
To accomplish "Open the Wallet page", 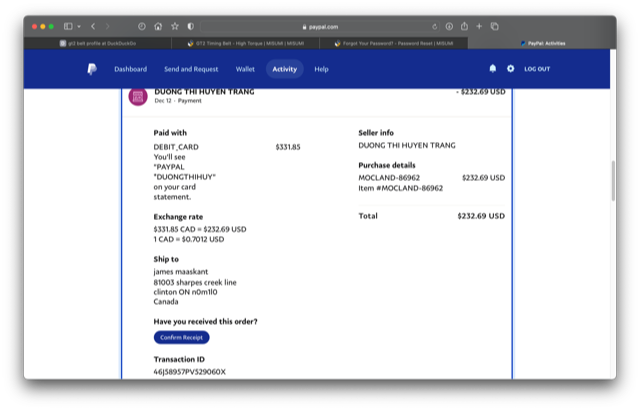I will pos(245,69).
